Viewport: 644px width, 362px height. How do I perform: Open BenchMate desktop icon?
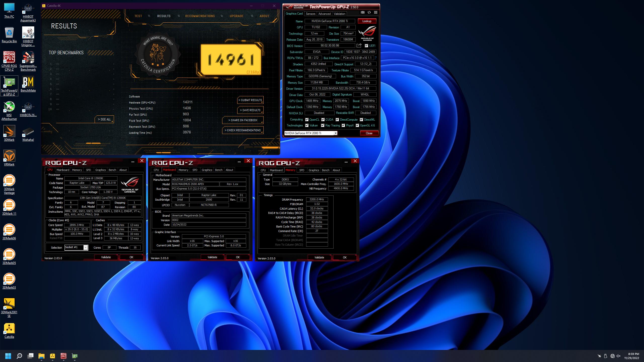pos(28,84)
